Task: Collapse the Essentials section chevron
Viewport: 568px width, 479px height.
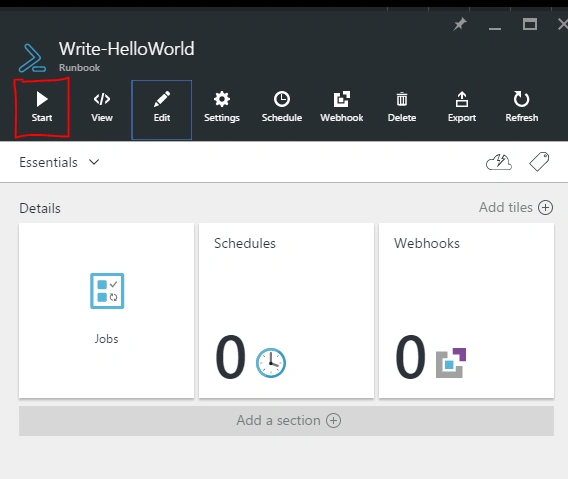Action: coord(94,162)
